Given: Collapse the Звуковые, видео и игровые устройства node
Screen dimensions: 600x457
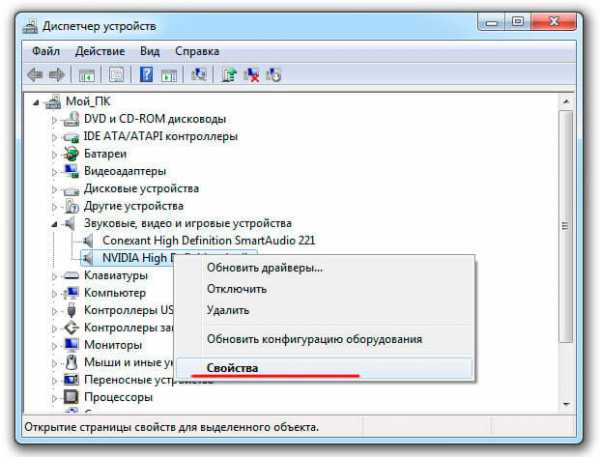Looking at the screenshot, I should [x=55, y=223].
